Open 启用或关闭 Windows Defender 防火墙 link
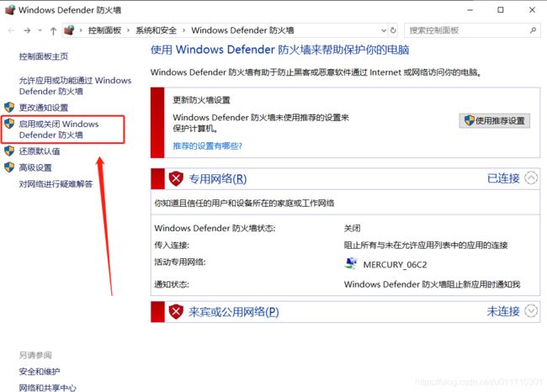 point(59,130)
